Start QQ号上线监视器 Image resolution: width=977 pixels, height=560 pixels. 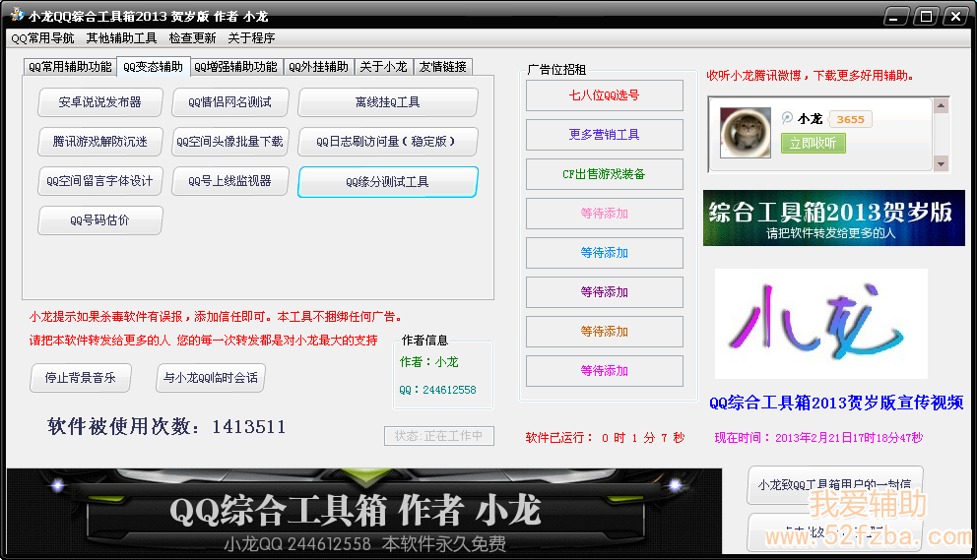[x=229, y=181]
